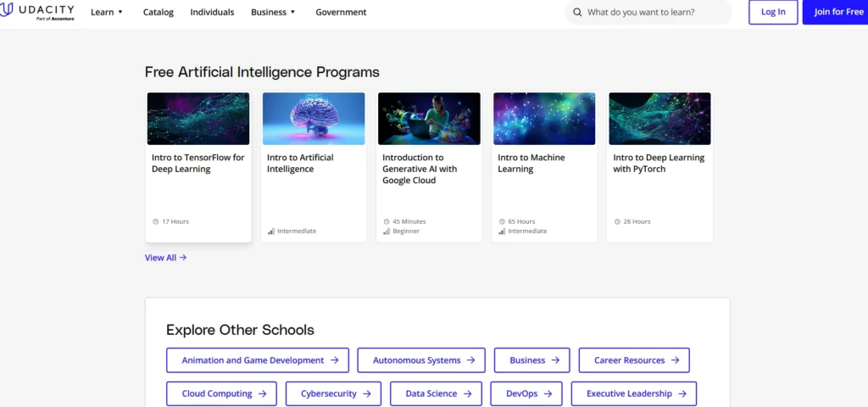Select the Intro to Machine Learning title
The width and height of the screenshot is (868, 407).
(x=531, y=164)
